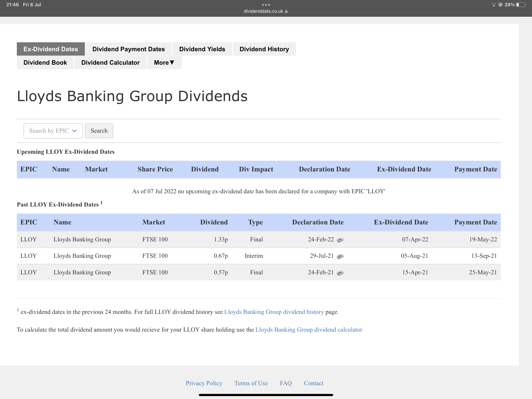Screen dimensions: 532x399
Task: Tap the battery icon in status bar
Action: click(x=521, y=5)
